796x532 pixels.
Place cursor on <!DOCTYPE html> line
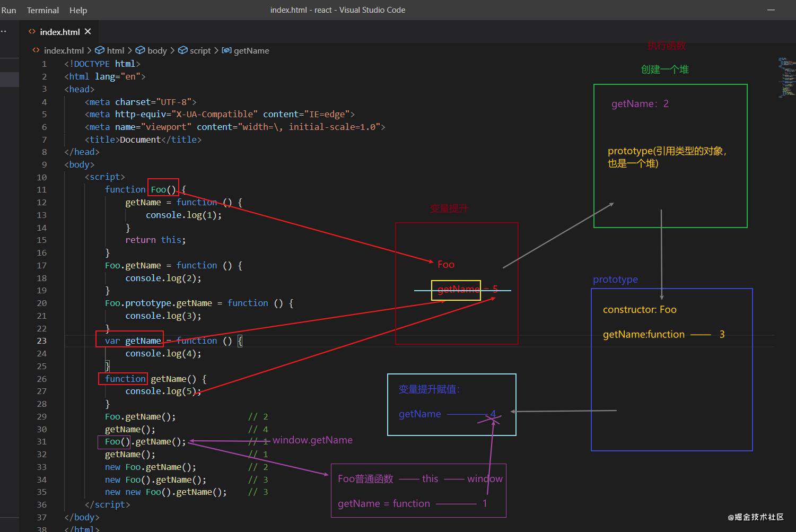pos(102,64)
